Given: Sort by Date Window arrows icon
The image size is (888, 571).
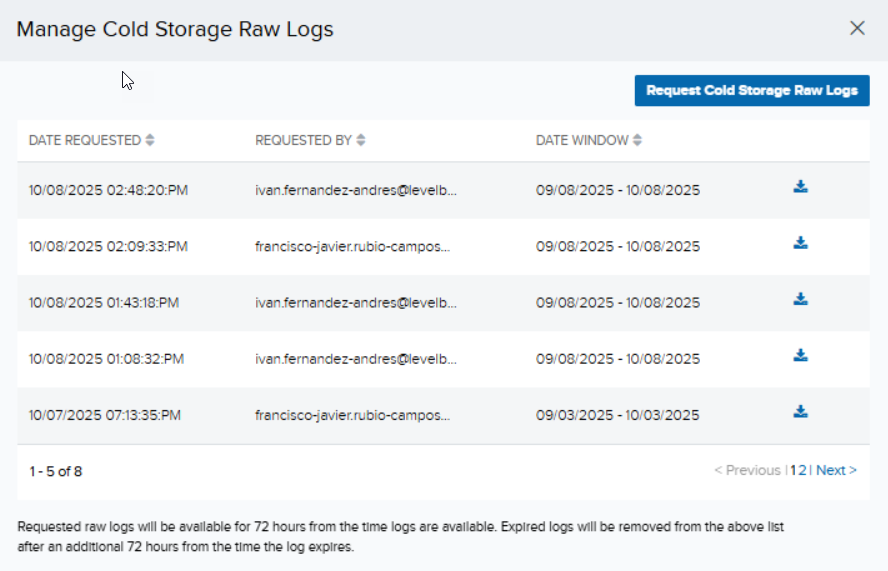Looking at the screenshot, I should tap(638, 141).
